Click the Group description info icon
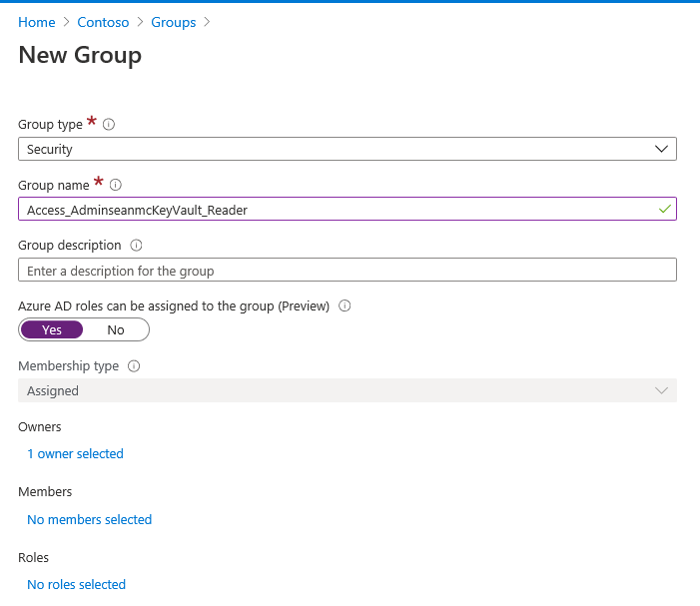This screenshot has width=700, height=606. (x=137, y=246)
